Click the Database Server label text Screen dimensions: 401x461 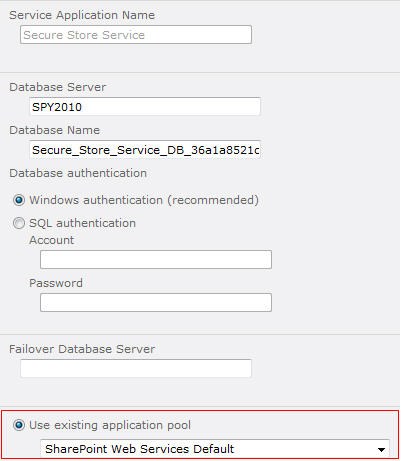(x=57, y=87)
